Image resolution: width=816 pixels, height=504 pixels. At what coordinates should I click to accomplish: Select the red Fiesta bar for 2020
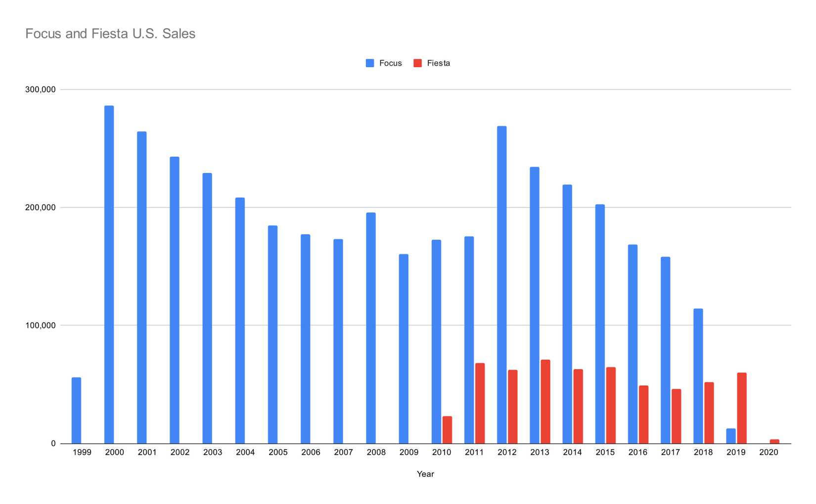(774, 441)
